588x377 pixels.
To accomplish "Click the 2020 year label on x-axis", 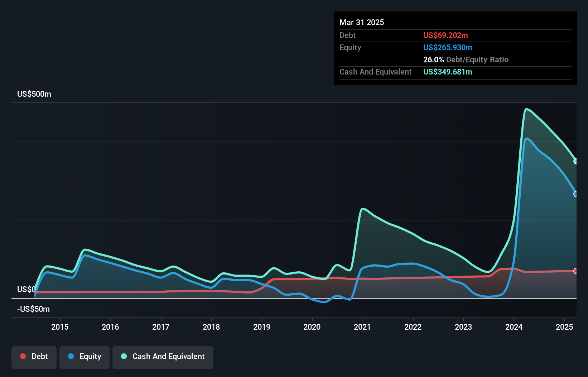I will coord(312,327).
